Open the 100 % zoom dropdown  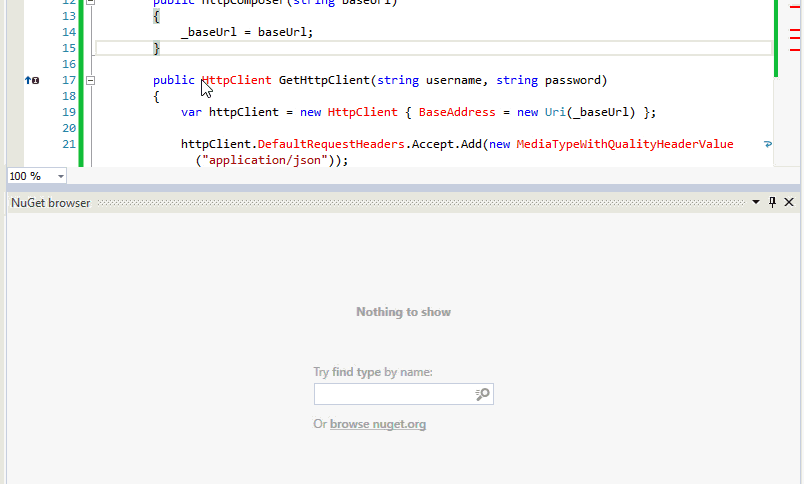point(61,176)
